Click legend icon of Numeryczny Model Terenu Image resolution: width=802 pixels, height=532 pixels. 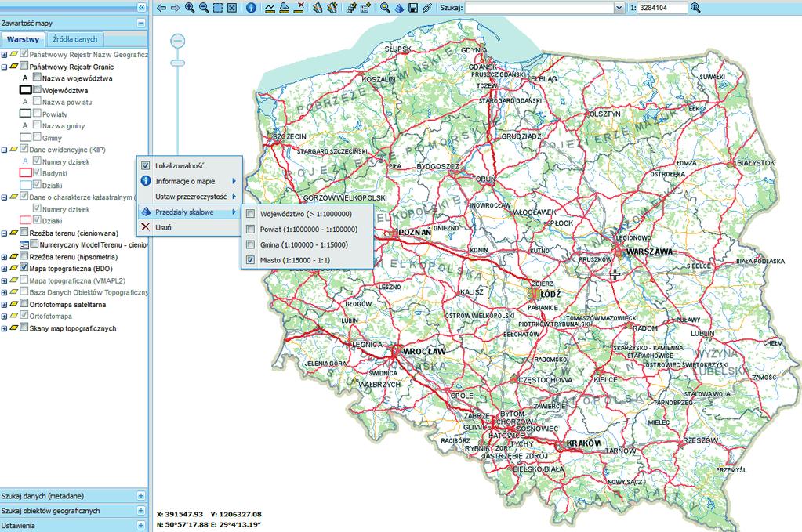pos(24,245)
